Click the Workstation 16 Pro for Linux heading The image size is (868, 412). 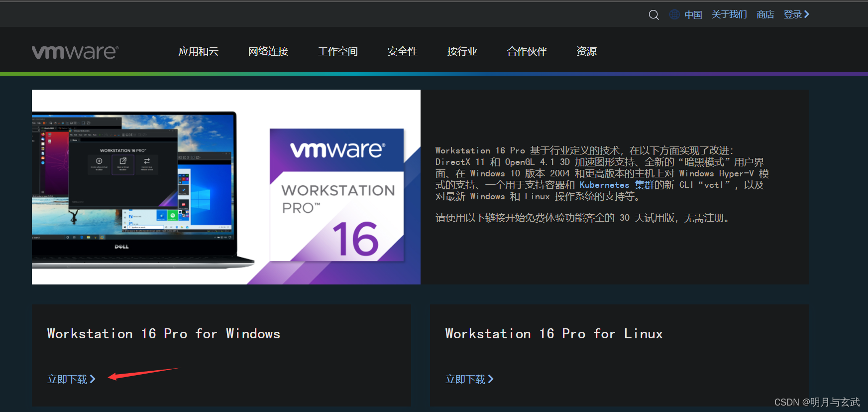554,334
